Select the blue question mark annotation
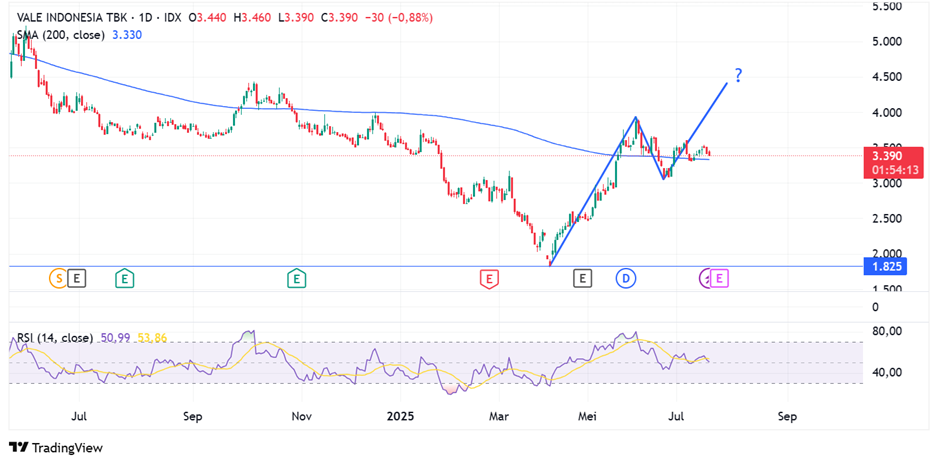The height and width of the screenshot is (465, 933). pyautogui.click(x=738, y=76)
